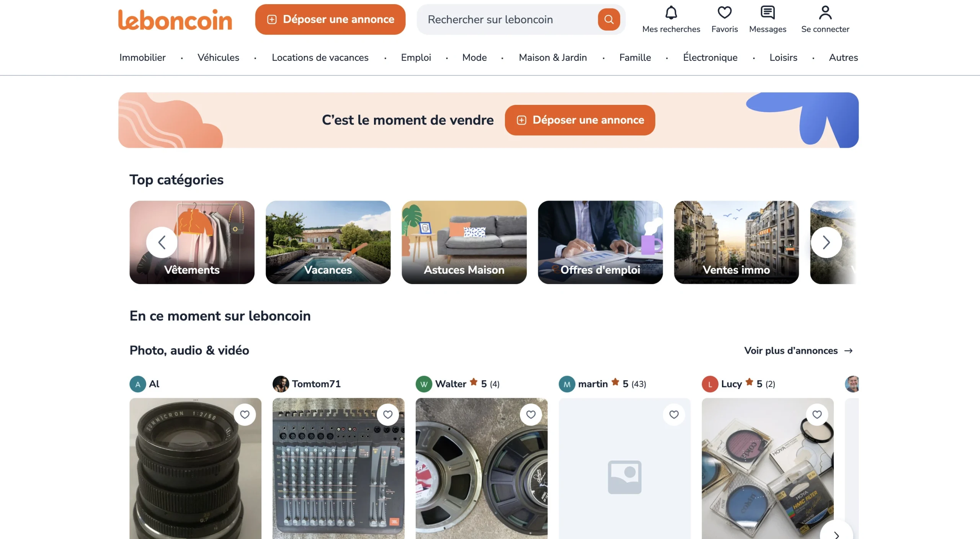Open the Immobilier menu
980x539 pixels.
142,57
